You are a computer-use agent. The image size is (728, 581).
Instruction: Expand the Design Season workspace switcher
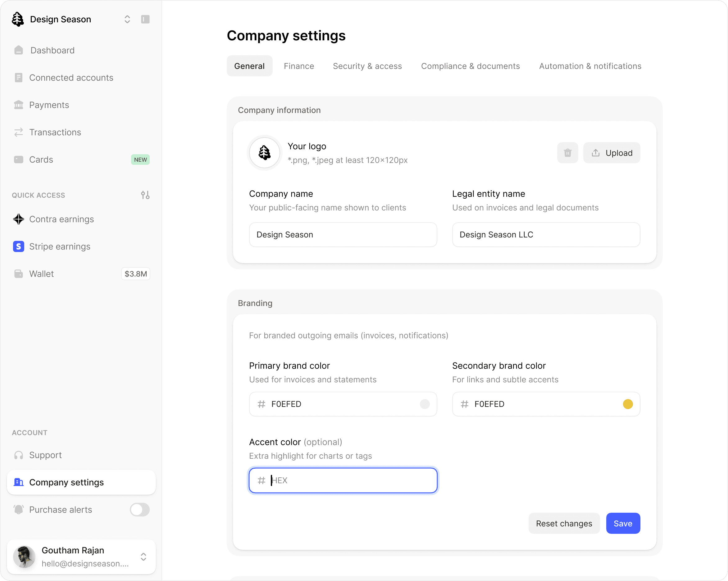pos(127,19)
